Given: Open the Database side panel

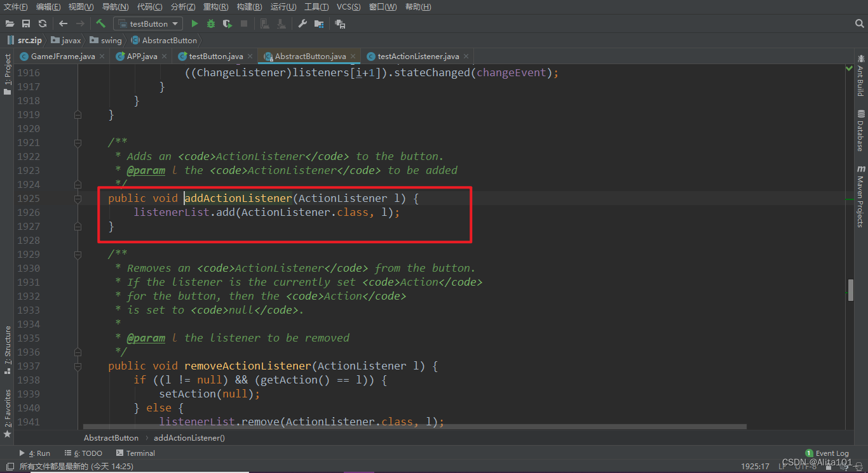Looking at the screenshot, I should click(860, 130).
